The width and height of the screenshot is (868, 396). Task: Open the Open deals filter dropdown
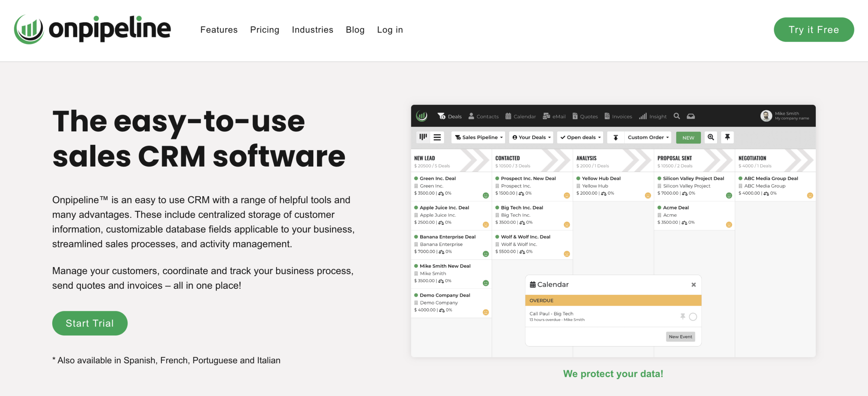580,137
